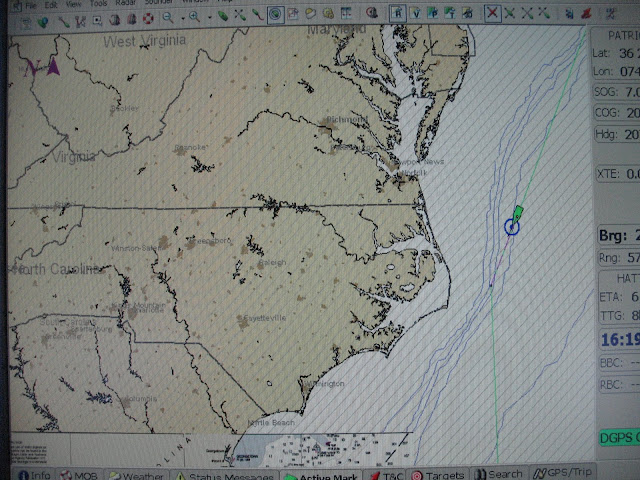Click the SOG speed readout field

coord(617,92)
